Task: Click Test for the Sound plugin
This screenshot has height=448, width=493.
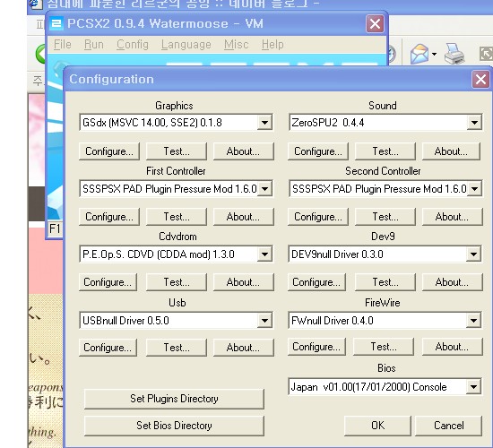Action: [385, 151]
